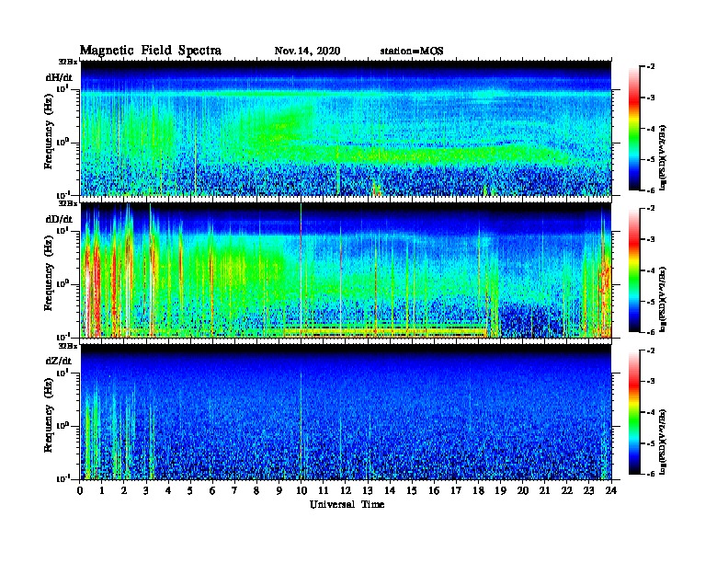
Task: Click hour "22" on the Universal Time axis
Action: coord(567,490)
